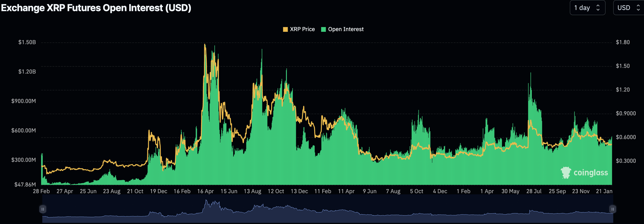The width and height of the screenshot is (644, 224).
Task: Click the 21 Jan x-axis date label
Action: [x=604, y=191]
